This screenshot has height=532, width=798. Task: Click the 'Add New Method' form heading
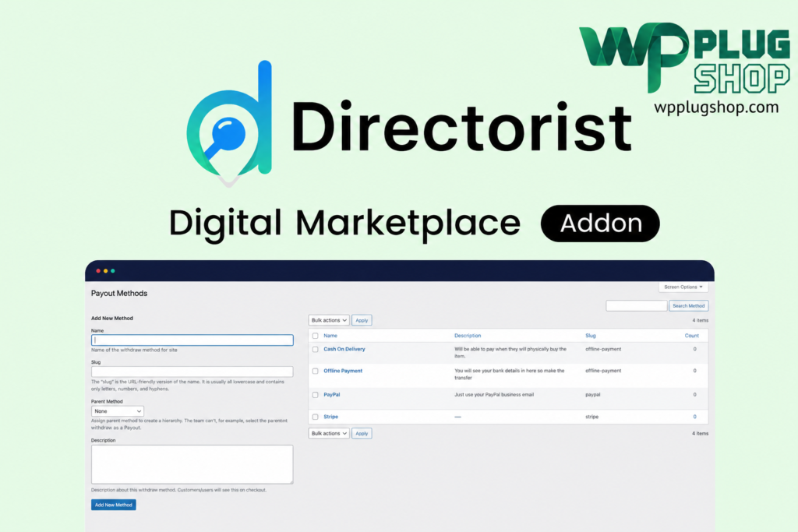pyautogui.click(x=112, y=319)
